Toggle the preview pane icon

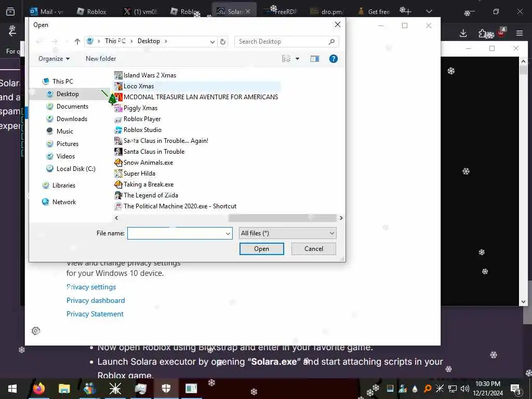tap(314, 59)
